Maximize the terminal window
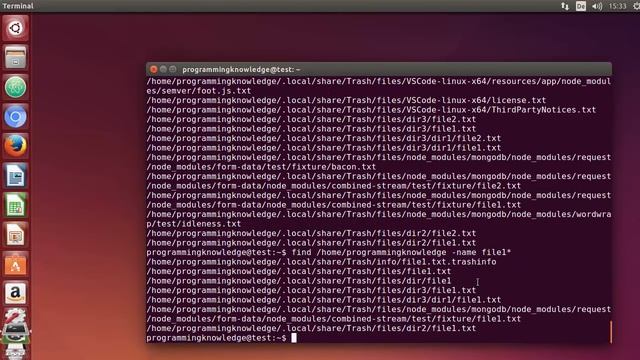 click(173, 69)
